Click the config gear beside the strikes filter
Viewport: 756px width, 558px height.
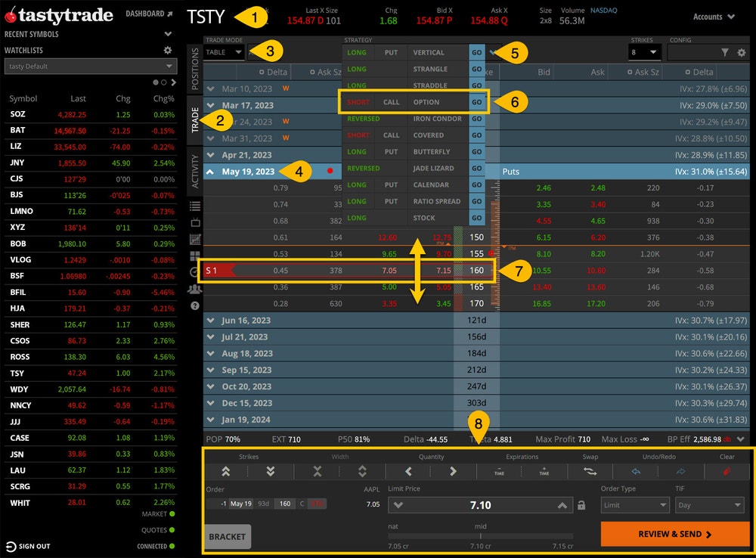[742, 53]
